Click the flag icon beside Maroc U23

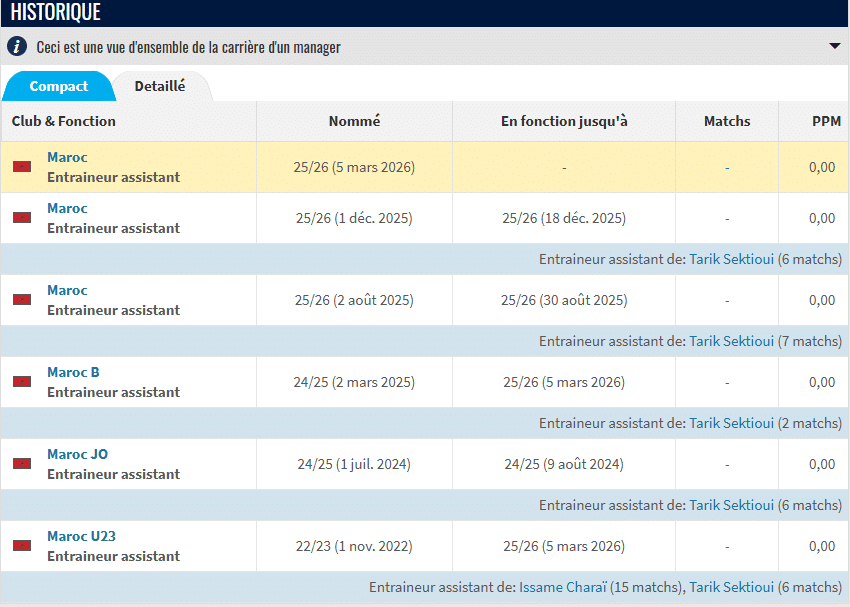point(22,546)
